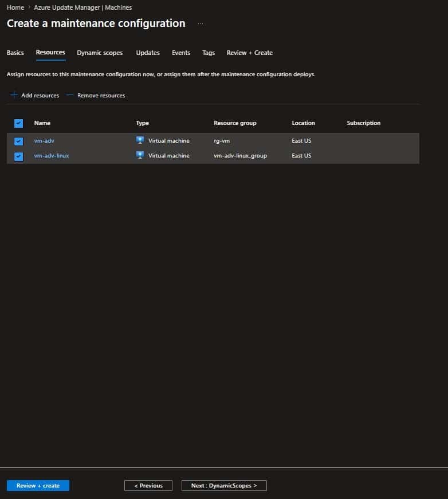The width and height of the screenshot is (448, 499).
Task: Open Azure Update Manager | Machines breadcrumb
Action: tap(83, 7)
